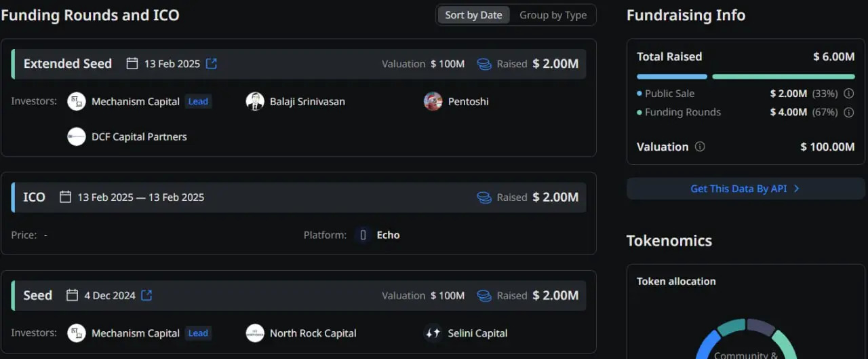Select Sort by Date option

pyautogui.click(x=473, y=16)
